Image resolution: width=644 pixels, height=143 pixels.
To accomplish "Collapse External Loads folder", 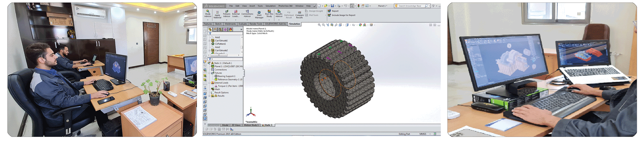I will click(209, 83).
